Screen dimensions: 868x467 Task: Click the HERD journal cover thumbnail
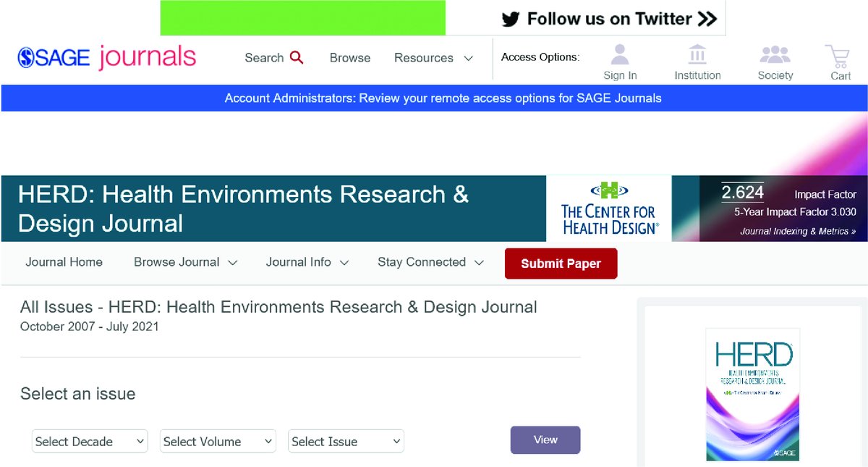pyautogui.click(x=752, y=393)
